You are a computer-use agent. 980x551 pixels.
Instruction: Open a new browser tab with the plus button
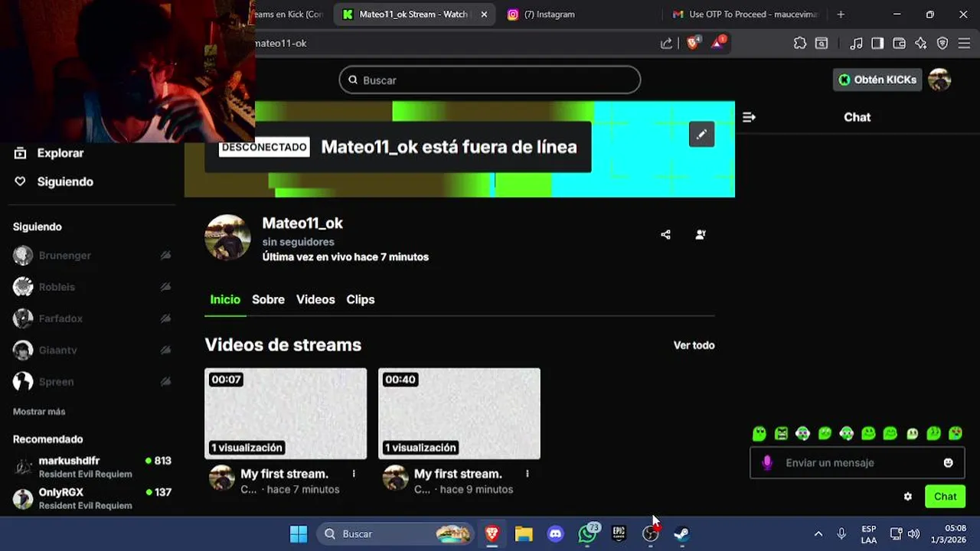tap(841, 15)
